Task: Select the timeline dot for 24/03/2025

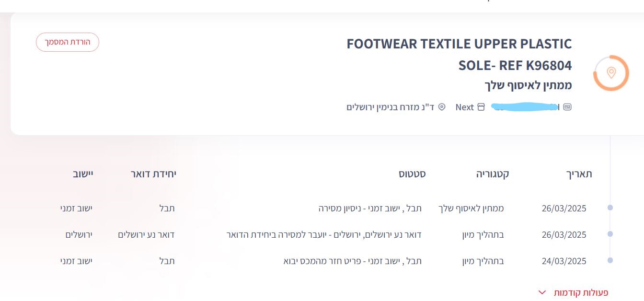Action: 610,260
